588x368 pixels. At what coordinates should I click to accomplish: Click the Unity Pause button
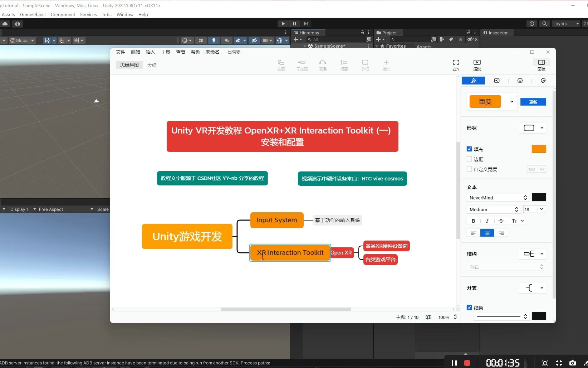pos(294,24)
